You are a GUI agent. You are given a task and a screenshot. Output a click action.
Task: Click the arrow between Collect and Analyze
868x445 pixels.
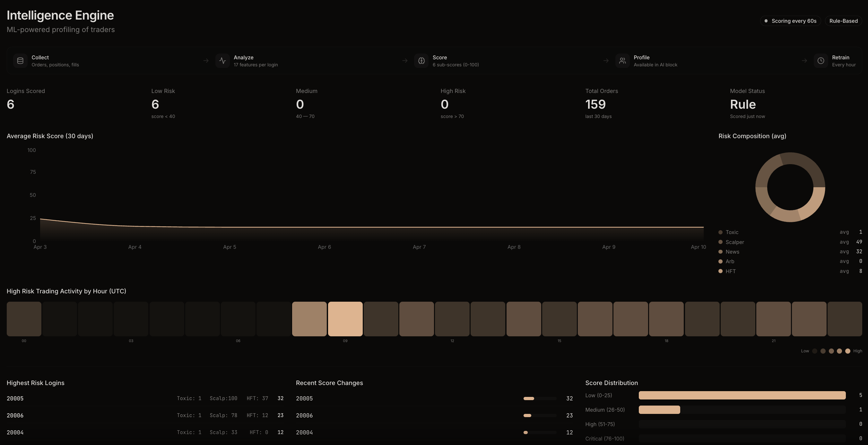pyautogui.click(x=206, y=61)
